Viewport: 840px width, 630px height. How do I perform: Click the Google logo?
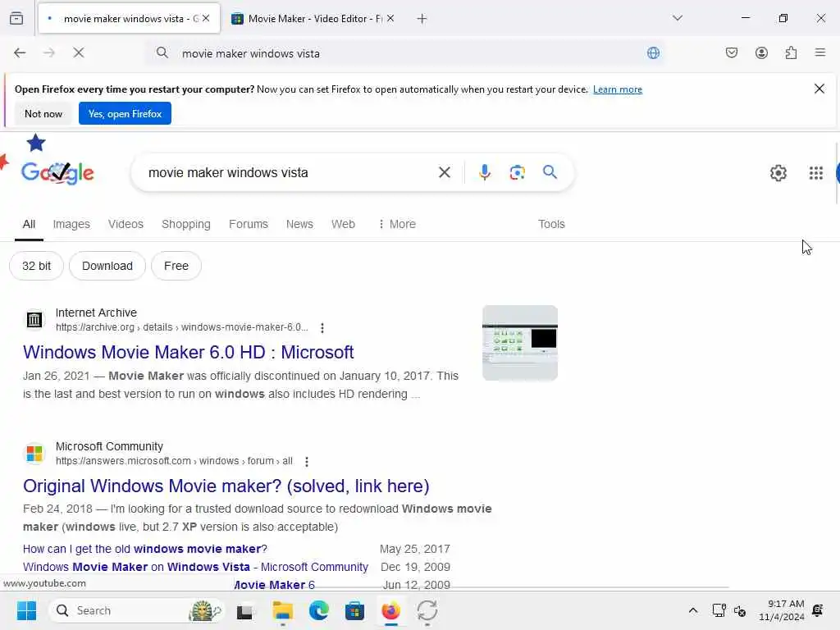point(57,172)
